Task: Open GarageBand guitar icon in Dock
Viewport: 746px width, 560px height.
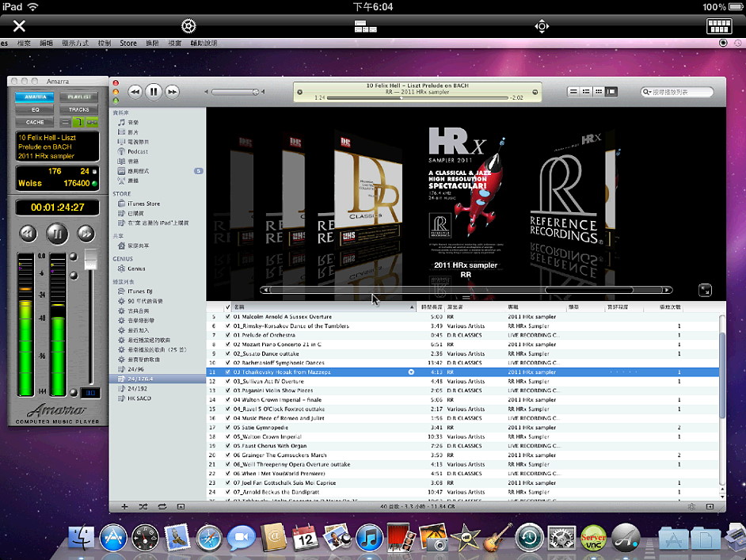Action: click(497, 538)
